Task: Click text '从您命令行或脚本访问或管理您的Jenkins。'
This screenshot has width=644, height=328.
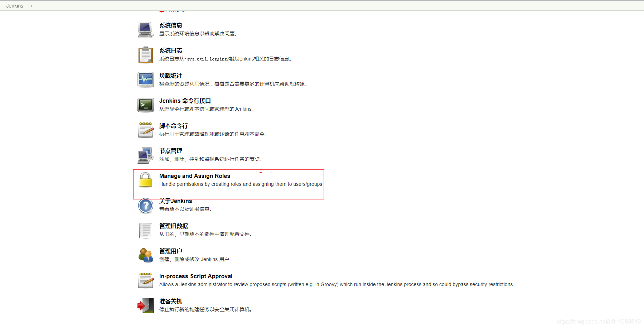Action: click(x=207, y=109)
